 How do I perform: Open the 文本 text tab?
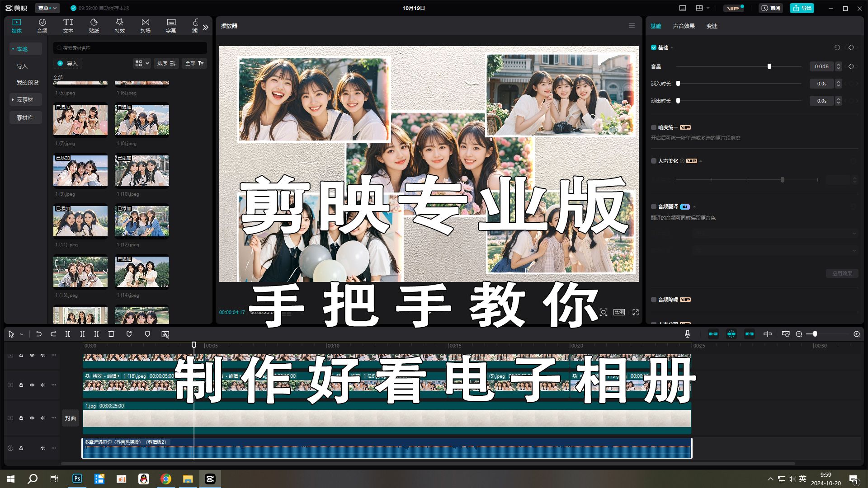pos(68,26)
